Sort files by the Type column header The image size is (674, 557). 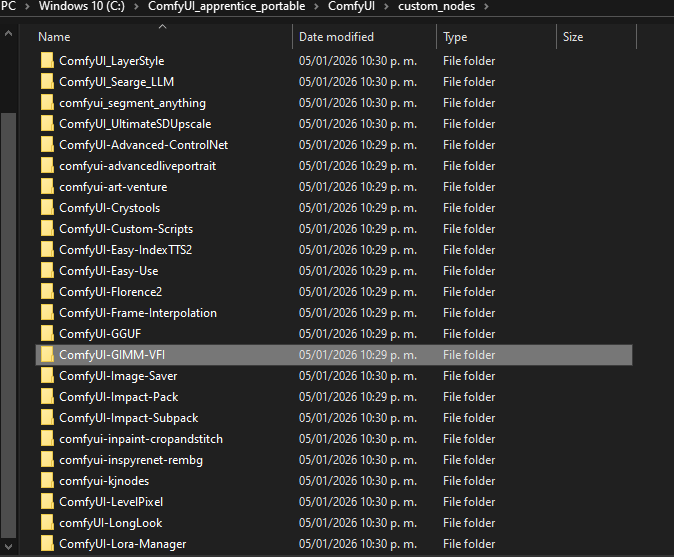496,37
